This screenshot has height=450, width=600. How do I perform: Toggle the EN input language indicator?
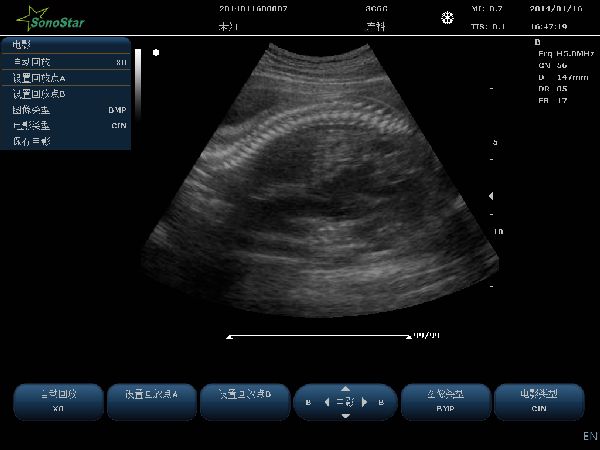pyautogui.click(x=589, y=437)
